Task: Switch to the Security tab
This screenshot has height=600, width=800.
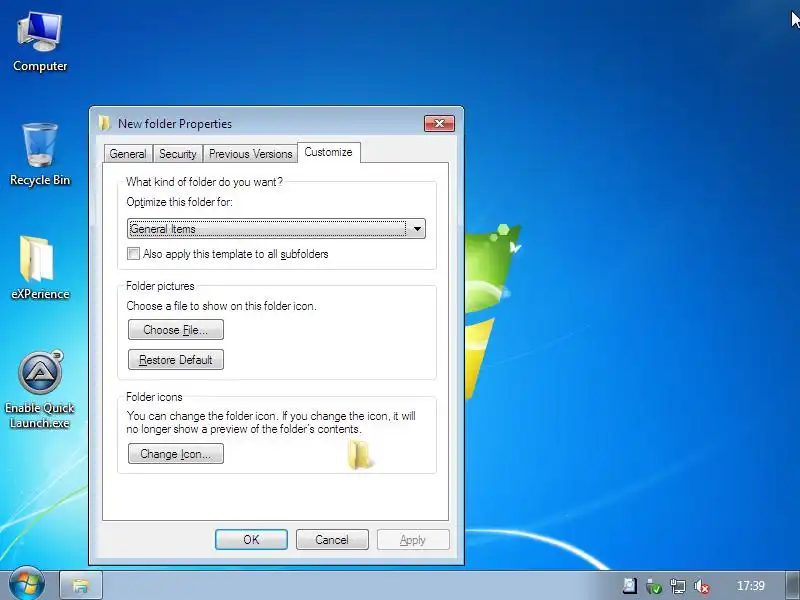Action: coord(178,154)
